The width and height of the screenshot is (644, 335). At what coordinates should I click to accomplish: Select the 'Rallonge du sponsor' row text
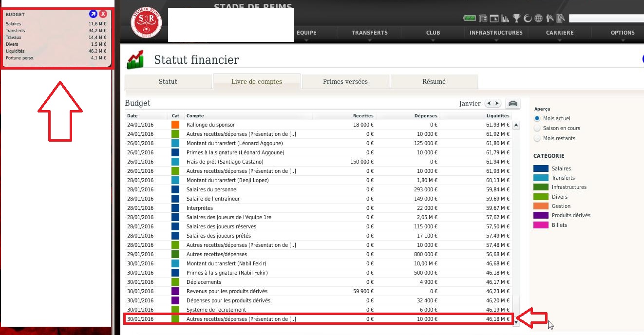tap(210, 125)
